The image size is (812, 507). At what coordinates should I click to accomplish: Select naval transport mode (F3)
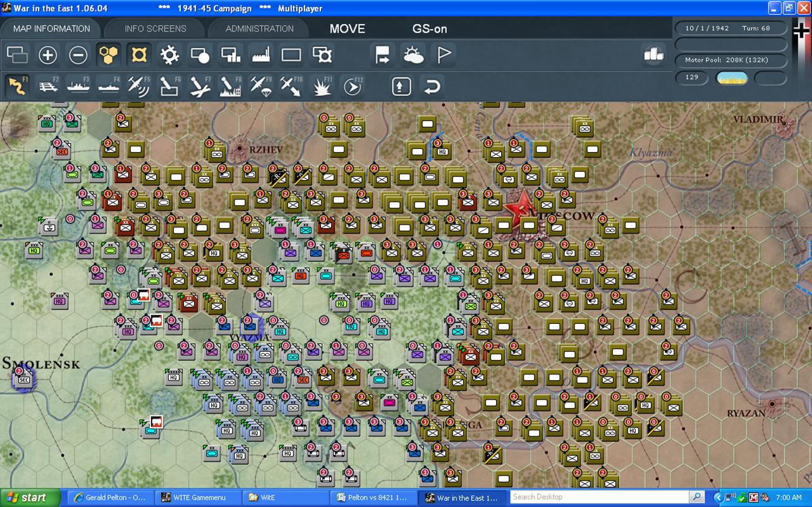pyautogui.click(x=78, y=86)
